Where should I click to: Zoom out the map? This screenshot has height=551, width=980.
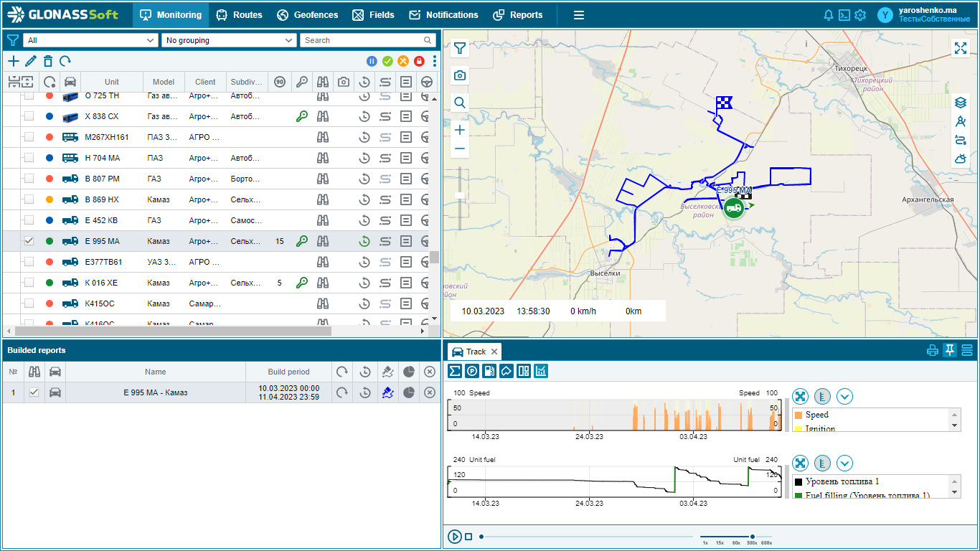[x=460, y=149]
